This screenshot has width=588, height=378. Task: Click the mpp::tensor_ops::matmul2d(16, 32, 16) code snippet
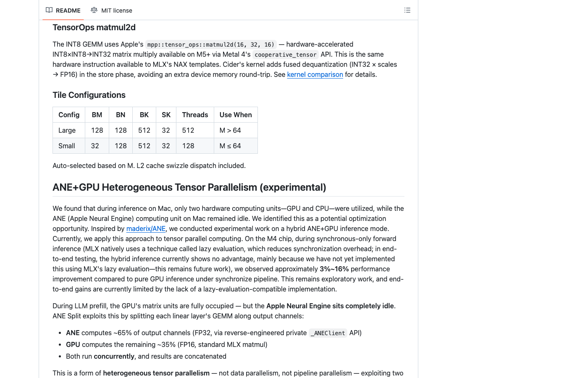click(x=211, y=45)
